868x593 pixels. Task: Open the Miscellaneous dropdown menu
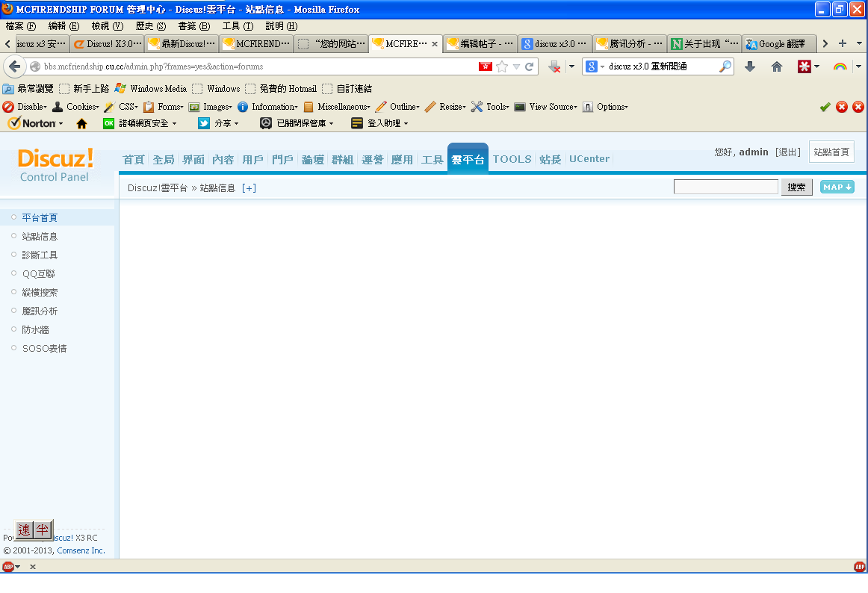[337, 107]
